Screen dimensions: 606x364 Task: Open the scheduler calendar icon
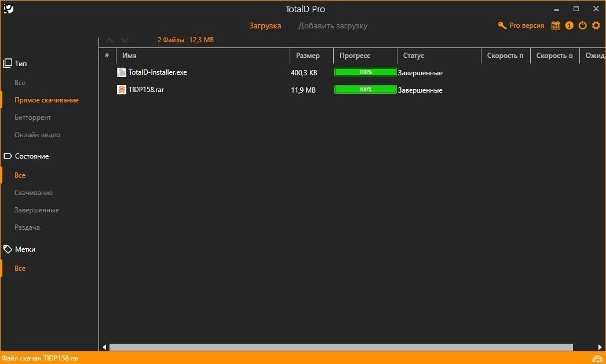click(556, 25)
